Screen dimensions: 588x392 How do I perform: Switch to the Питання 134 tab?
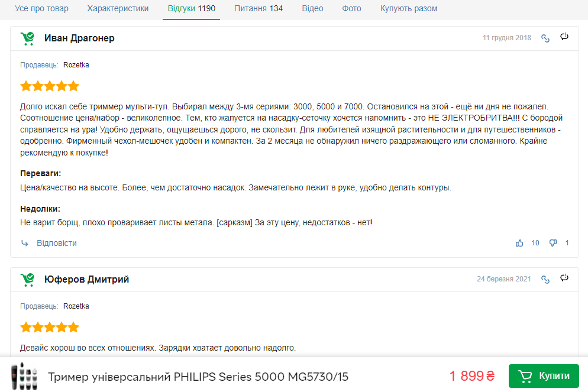[x=259, y=9]
